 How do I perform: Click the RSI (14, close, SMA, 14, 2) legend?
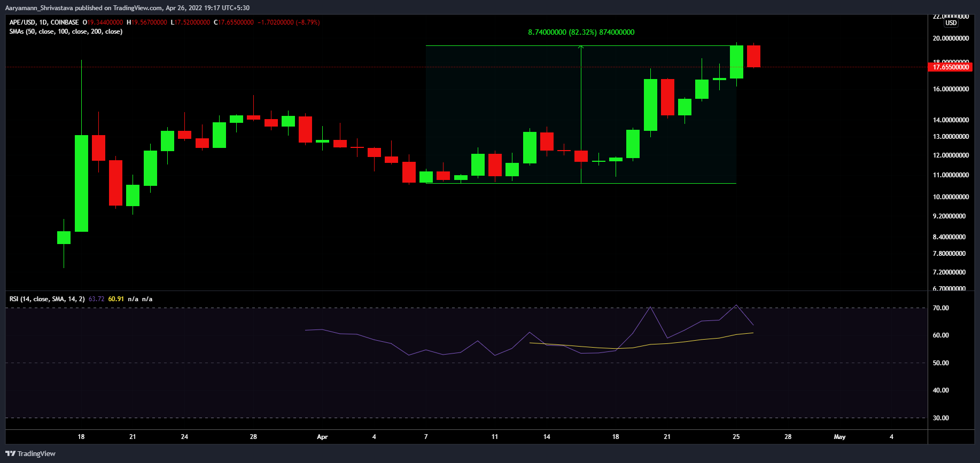coord(47,299)
